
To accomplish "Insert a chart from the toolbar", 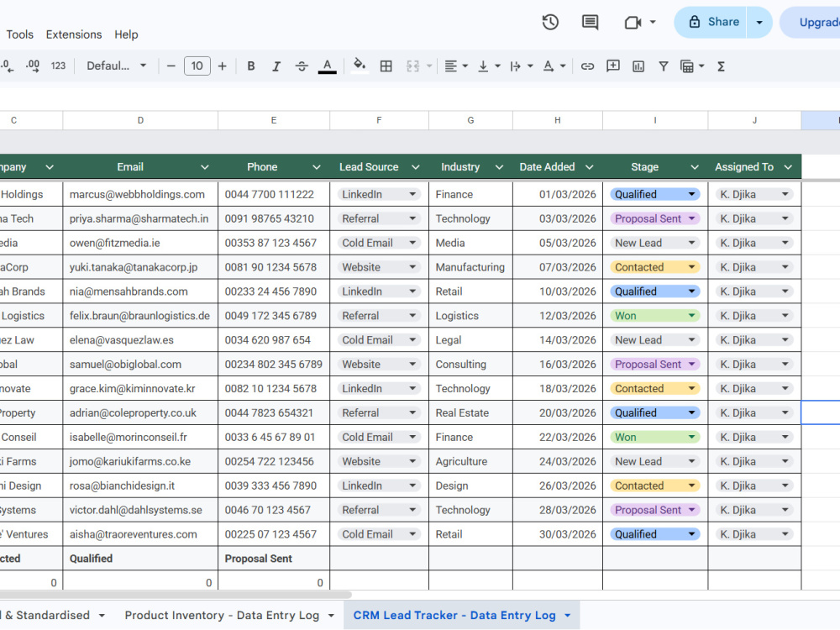I will [638, 66].
